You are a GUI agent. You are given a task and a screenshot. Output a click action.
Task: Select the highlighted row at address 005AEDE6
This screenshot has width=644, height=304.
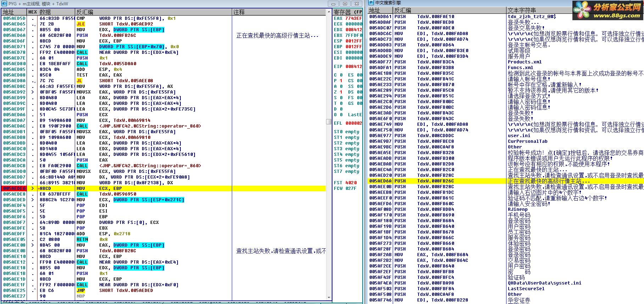(x=164, y=188)
